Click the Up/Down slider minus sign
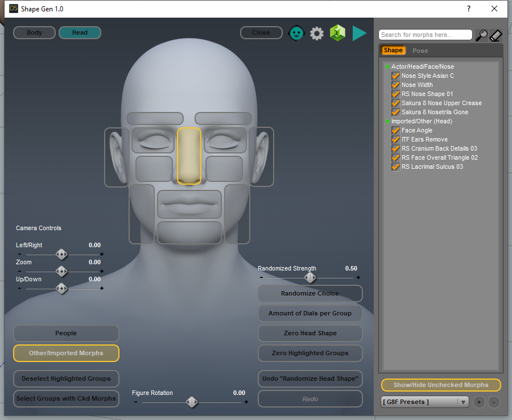This screenshot has height=420, width=512. [x=19, y=288]
